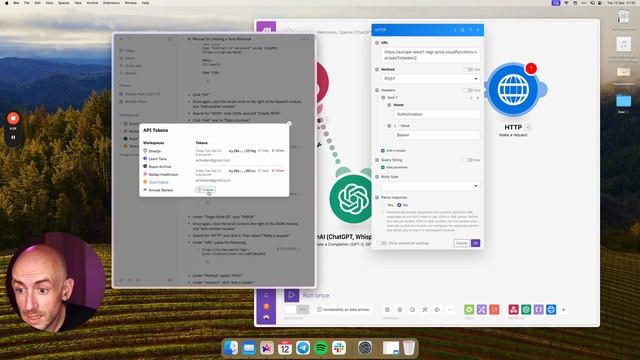
Task: Open the more controls ellipsis icon
Action: (x=450, y=309)
